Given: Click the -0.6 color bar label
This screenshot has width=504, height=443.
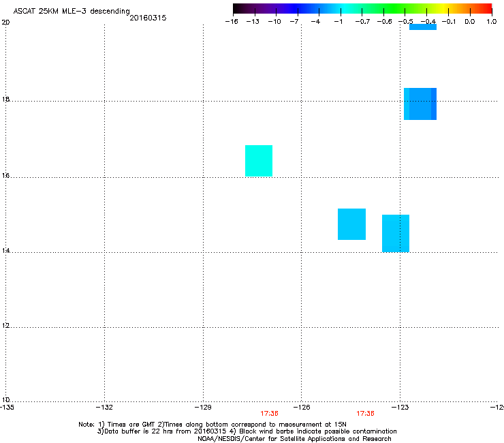Looking at the screenshot, I should (384, 22).
